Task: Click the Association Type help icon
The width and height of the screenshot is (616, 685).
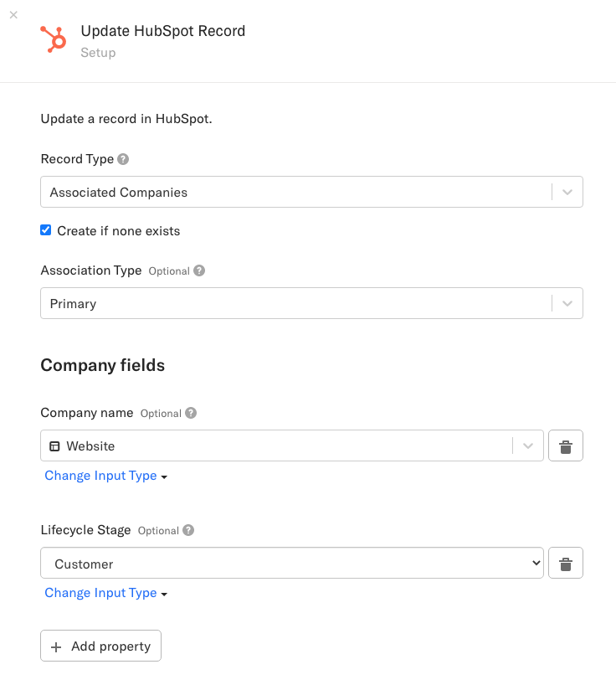Action: pyautogui.click(x=198, y=270)
